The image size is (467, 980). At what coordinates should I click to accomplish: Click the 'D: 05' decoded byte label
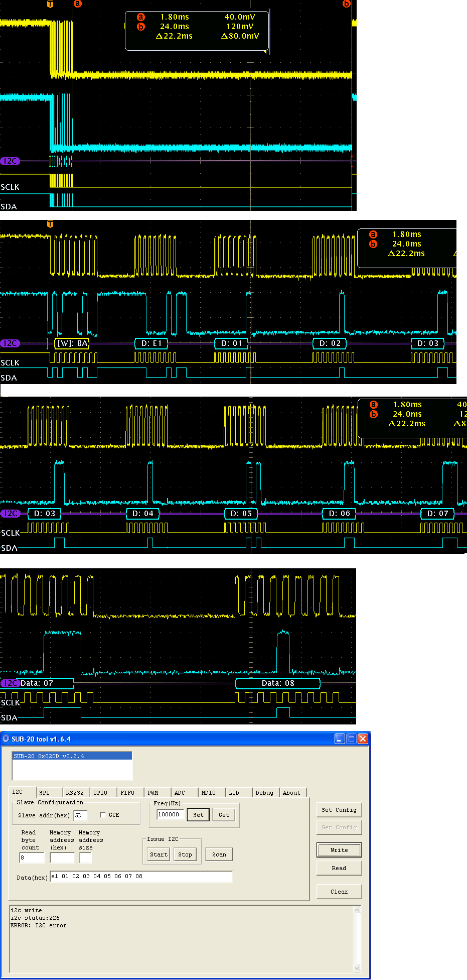click(241, 514)
